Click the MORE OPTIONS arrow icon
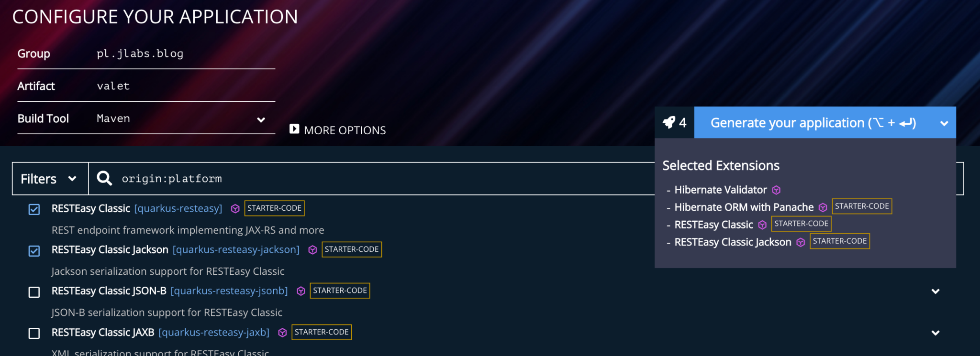Screen dimensions: 980x356 (x=294, y=129)
